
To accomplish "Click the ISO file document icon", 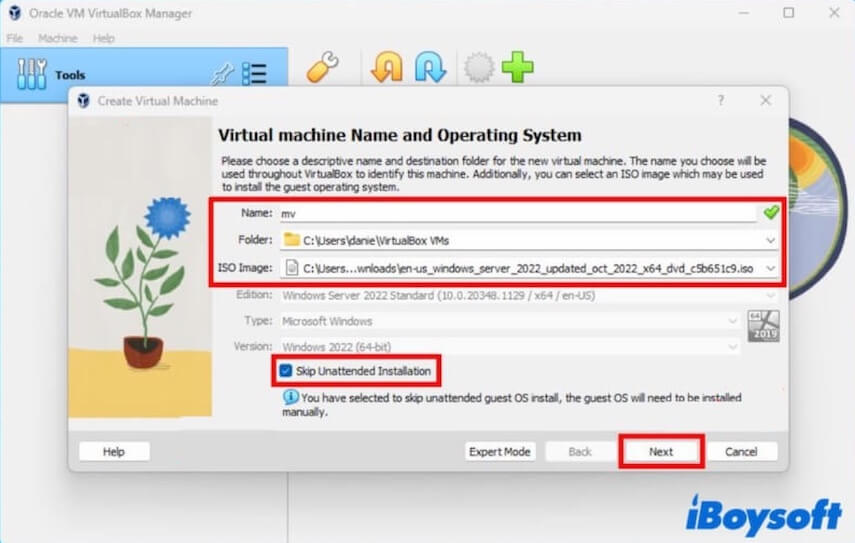I will [292, 268].
